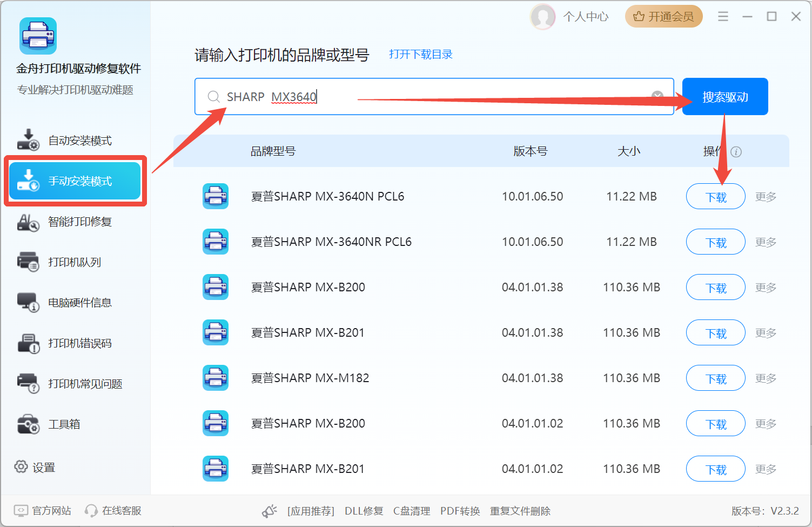Image resolution: width=812 pixels, height=527 pixels.
Task: Download MX-B201 version 04.01.01.02 driver
Action: (x=716, y=469)
